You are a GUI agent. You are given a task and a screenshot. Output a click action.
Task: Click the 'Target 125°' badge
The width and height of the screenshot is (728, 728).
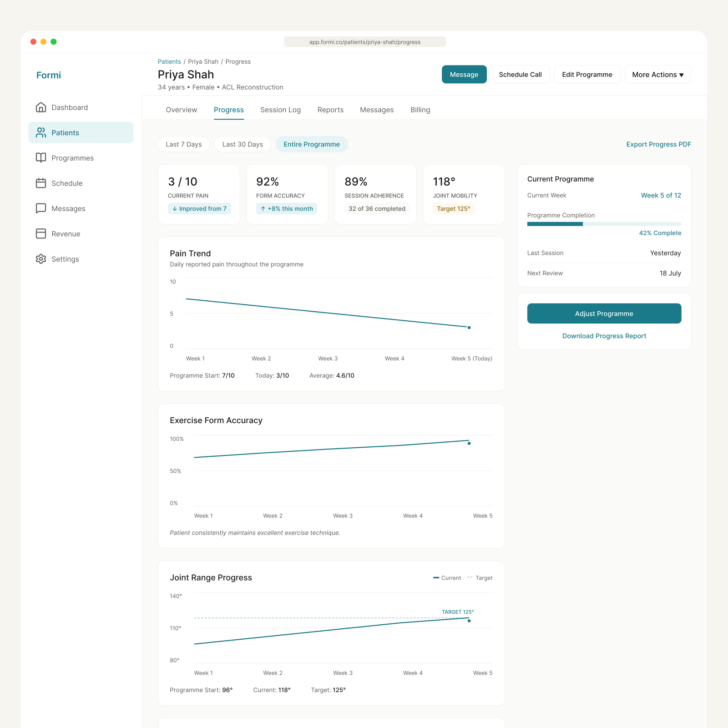click(454, 208)
